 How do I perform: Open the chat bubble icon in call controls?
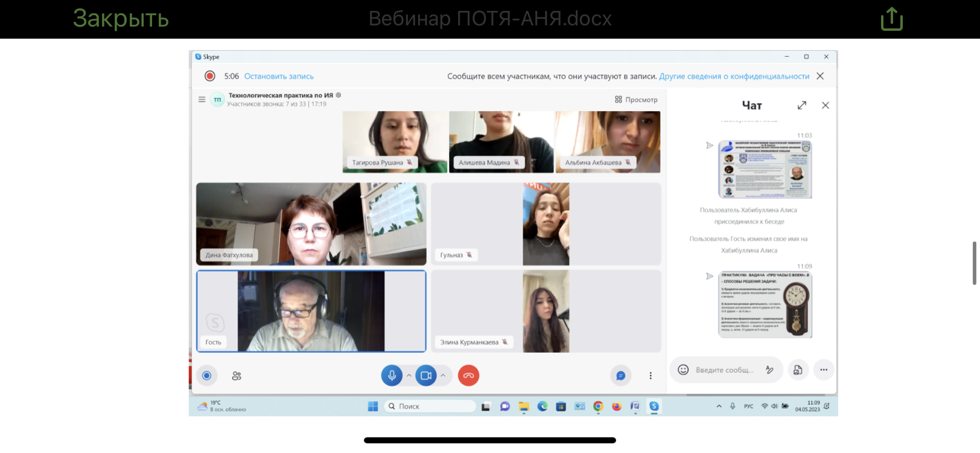click(x=620, y=376)
